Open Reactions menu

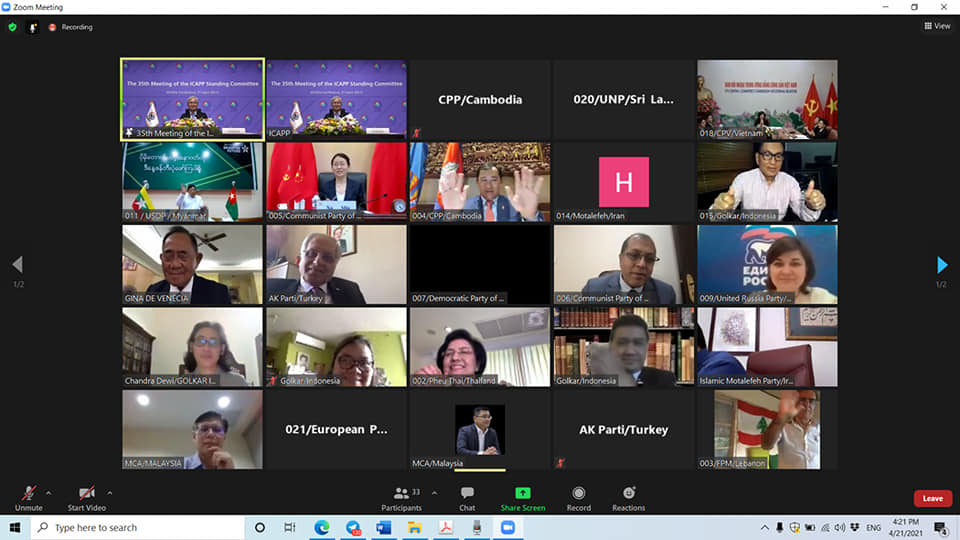(628, 498)
